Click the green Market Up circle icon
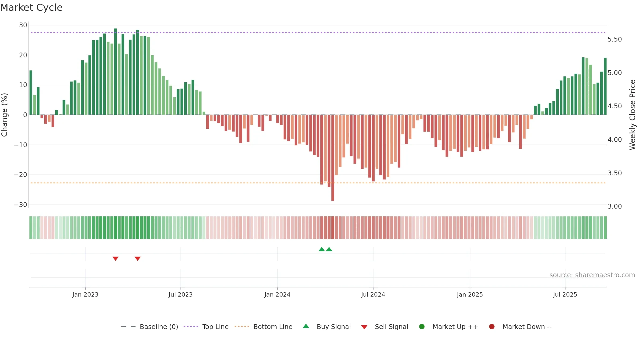Image resolution: width=644 pixels, height=362 pixels. tap(422, 327)
